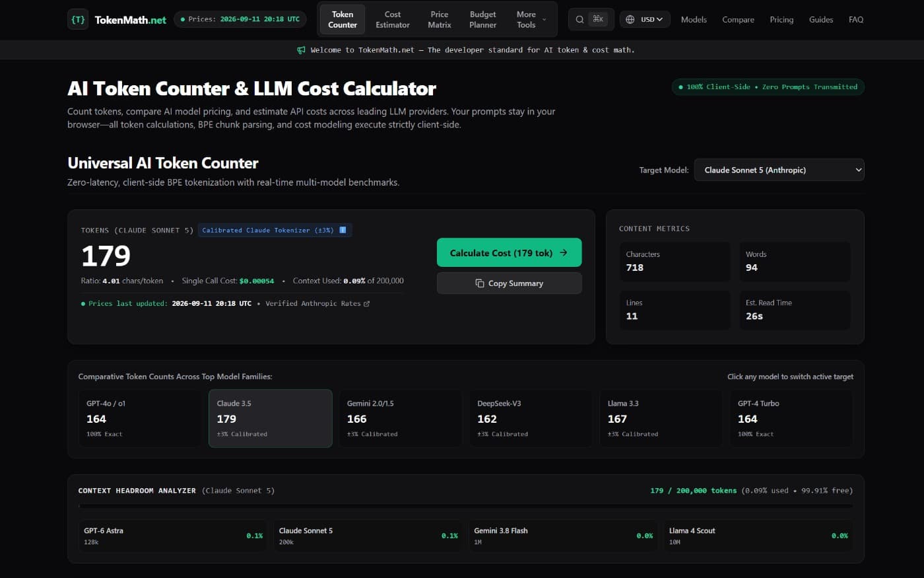Open the Models nav link
The image size is (924, 578).
[694, 19]
